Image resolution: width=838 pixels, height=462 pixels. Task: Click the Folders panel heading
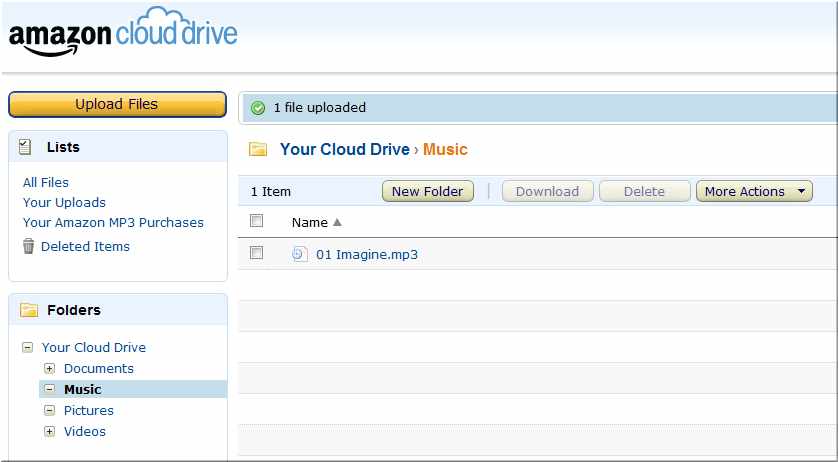[74, 310]
